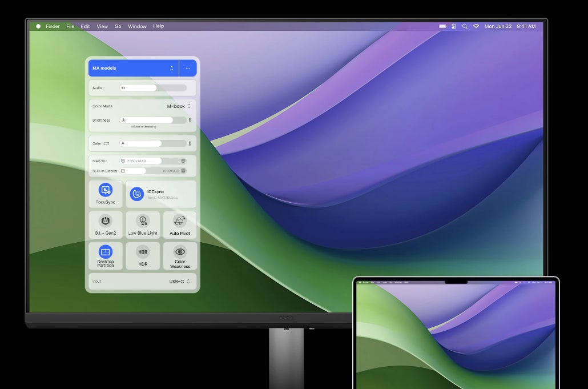
Task: Click the link icon beside Color LCD slider
Action: (x=190, y=143)
